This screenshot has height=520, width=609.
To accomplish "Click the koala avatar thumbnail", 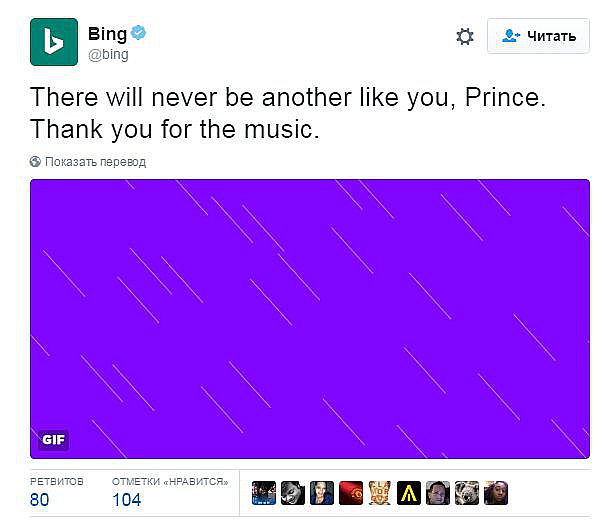I will point(467,492).
